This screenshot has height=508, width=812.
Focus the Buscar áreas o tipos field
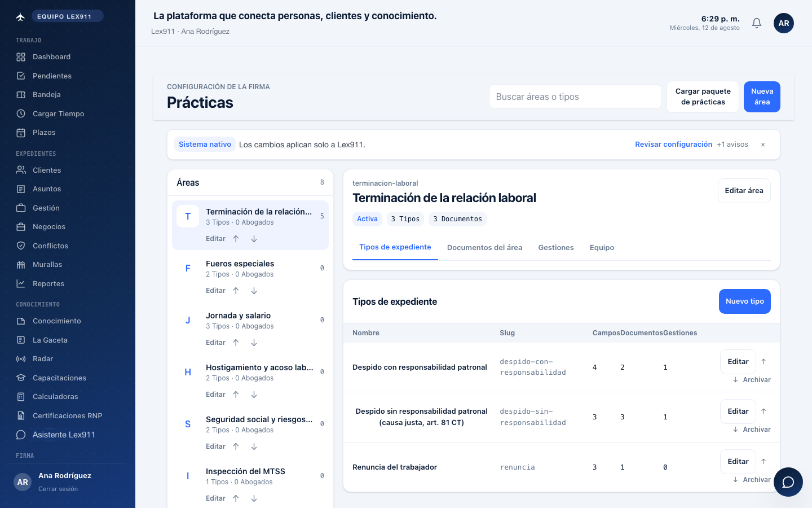575,97
